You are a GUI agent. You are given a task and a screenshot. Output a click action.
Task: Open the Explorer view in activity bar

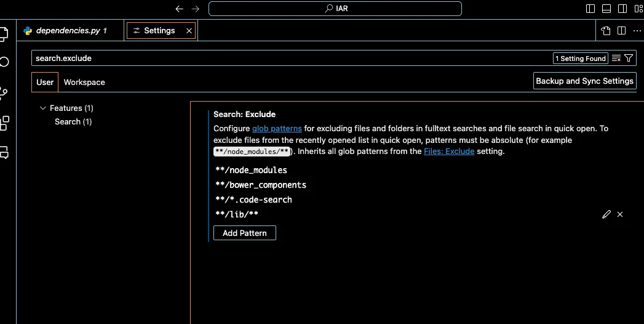pyautogui.click(x=4, y=34)
